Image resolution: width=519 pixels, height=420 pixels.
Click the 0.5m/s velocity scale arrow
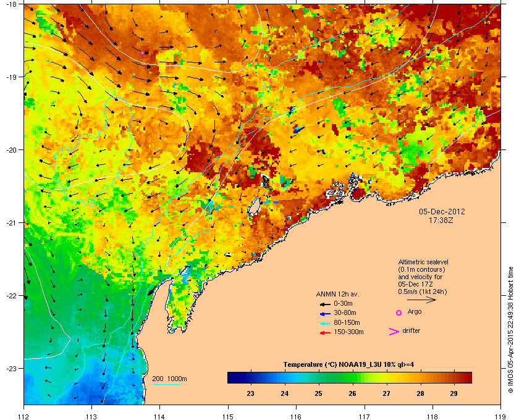click(421, 300)
